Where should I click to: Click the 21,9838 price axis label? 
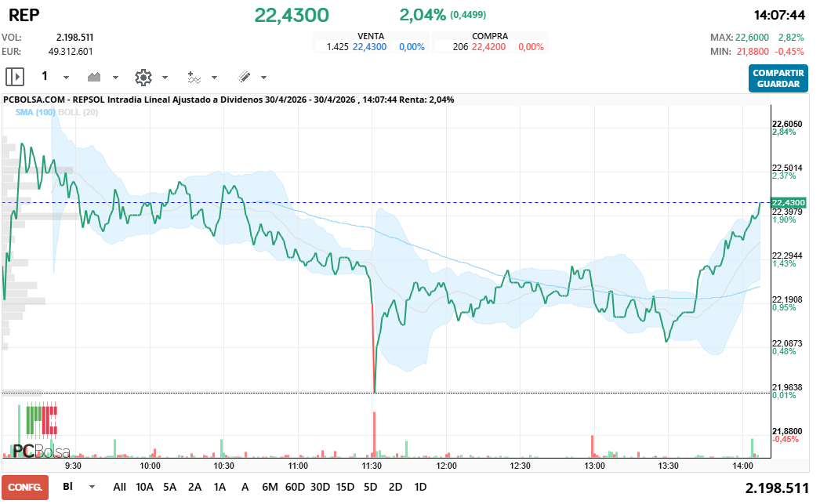click(x=787, y=387)
